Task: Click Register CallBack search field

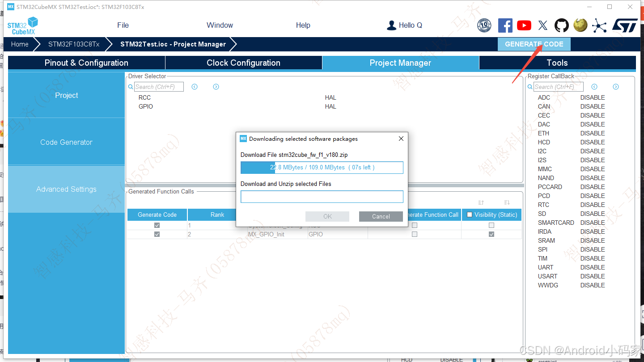Action: pyautogui.click(x=559, y=87)
